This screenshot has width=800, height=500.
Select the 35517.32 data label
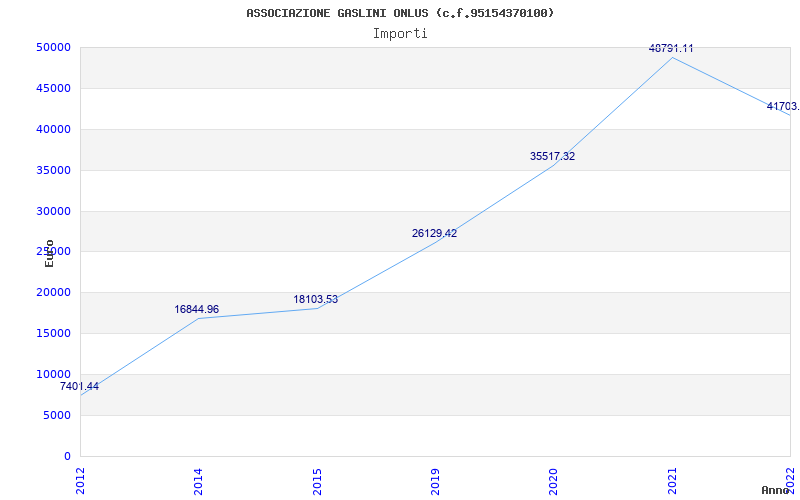552,157
